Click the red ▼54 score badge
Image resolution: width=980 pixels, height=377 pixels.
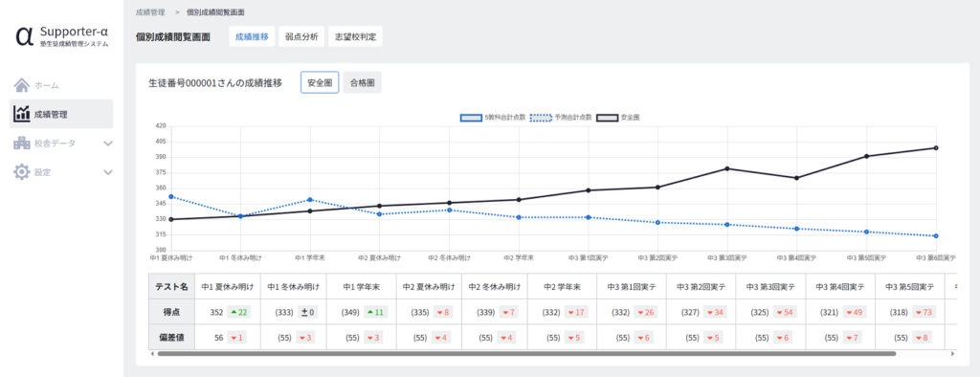coord(785,313)
